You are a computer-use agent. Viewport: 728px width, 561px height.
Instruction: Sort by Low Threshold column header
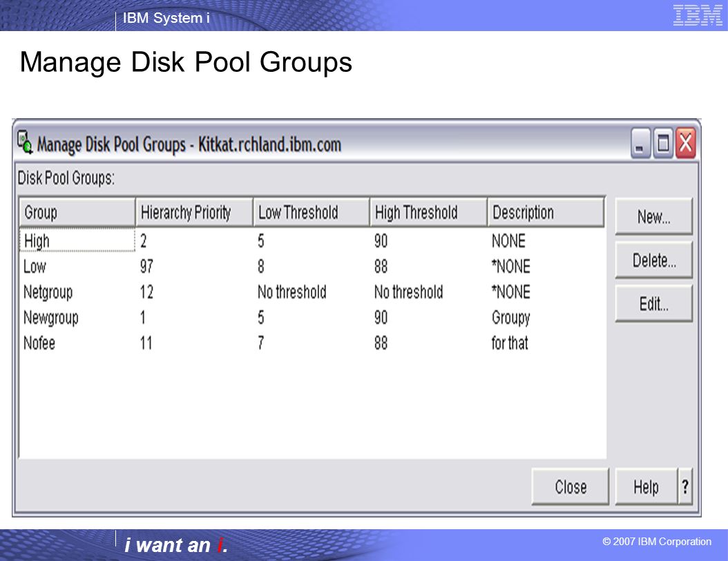311,212
